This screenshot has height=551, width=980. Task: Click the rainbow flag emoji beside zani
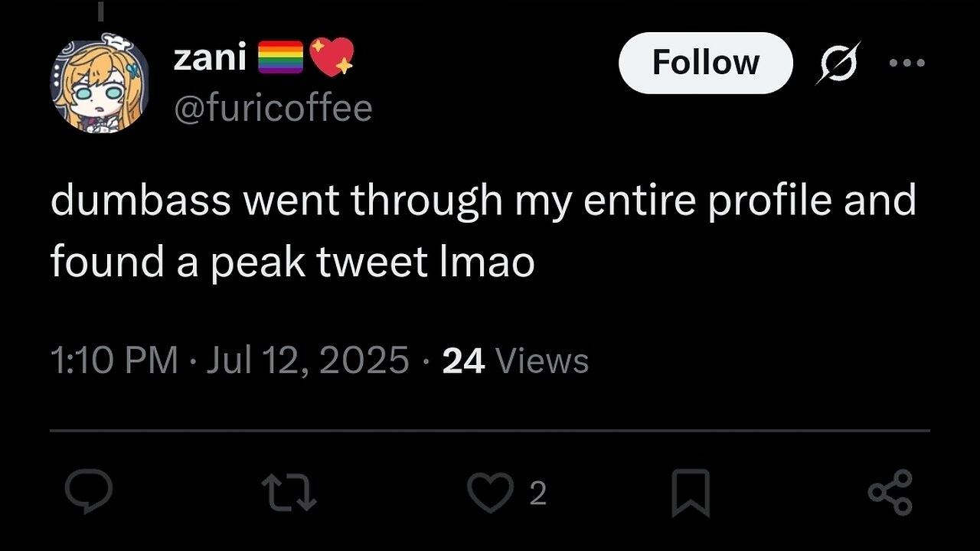pos(280,58)
